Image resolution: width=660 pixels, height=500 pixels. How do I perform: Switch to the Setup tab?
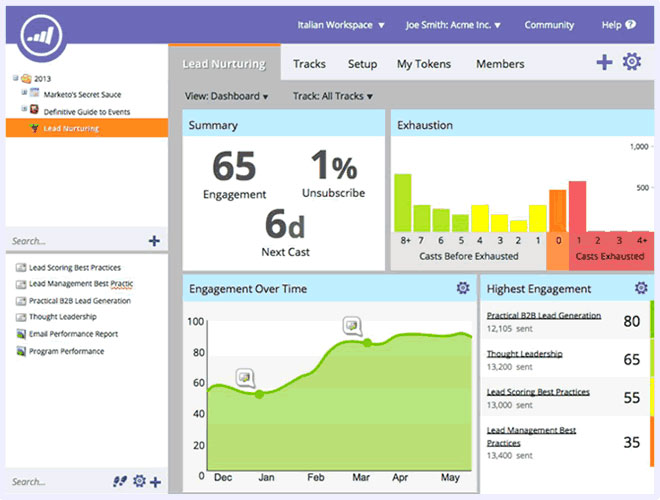pyautogui.click(x=362, y=64)
